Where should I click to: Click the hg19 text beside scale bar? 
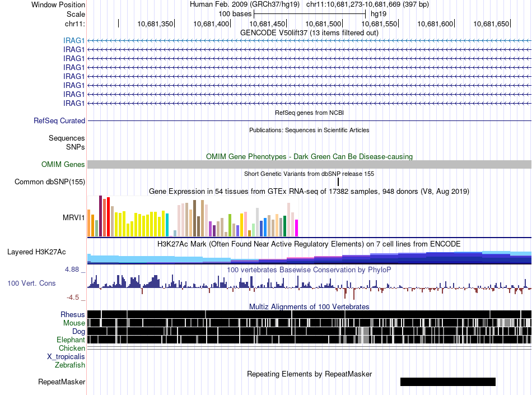point(379,14)
